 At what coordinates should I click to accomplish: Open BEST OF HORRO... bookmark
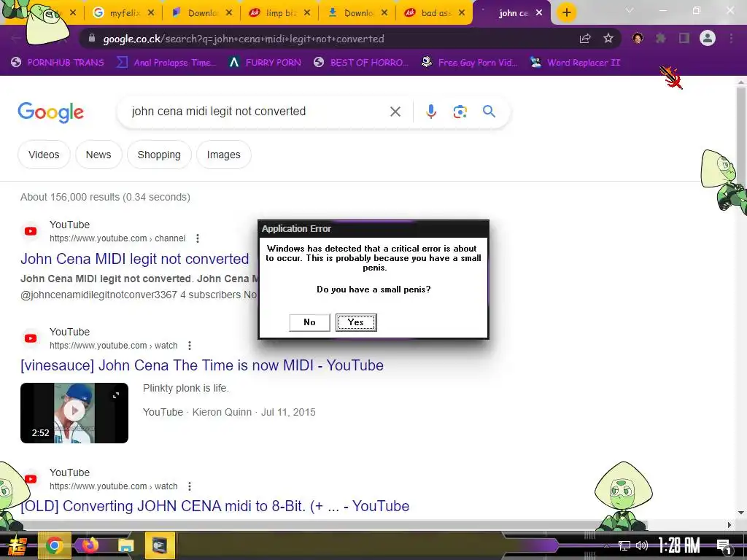[361, 63]
